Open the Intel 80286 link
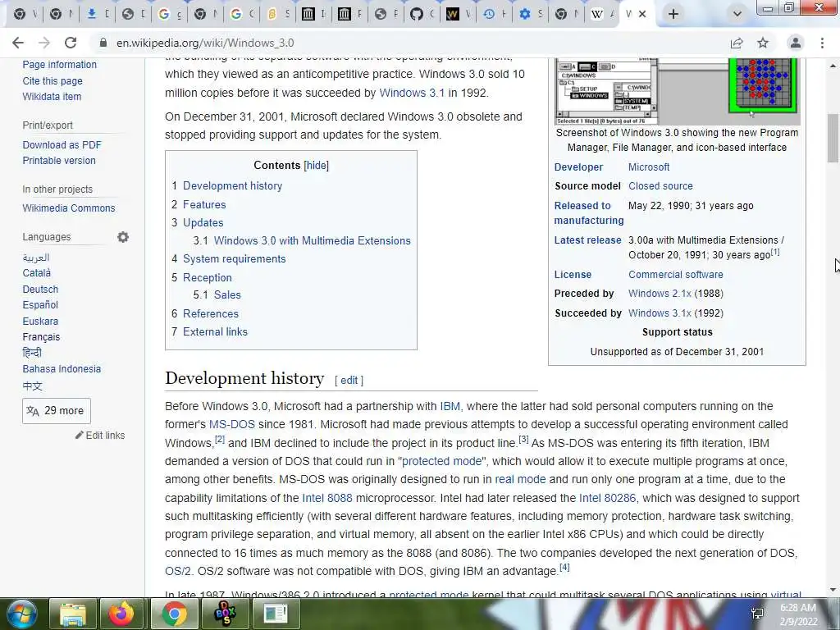This screenshot has width=840, height=630. pos(607,498)
